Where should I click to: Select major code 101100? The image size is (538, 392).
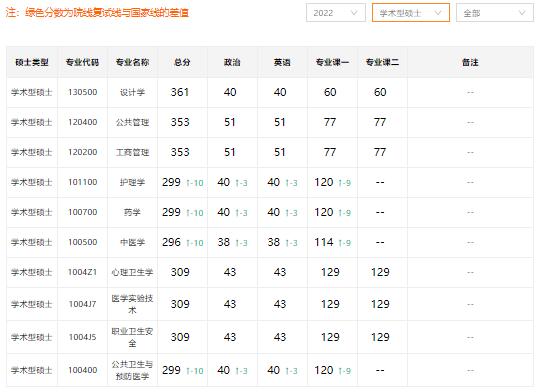click(82, 182)
